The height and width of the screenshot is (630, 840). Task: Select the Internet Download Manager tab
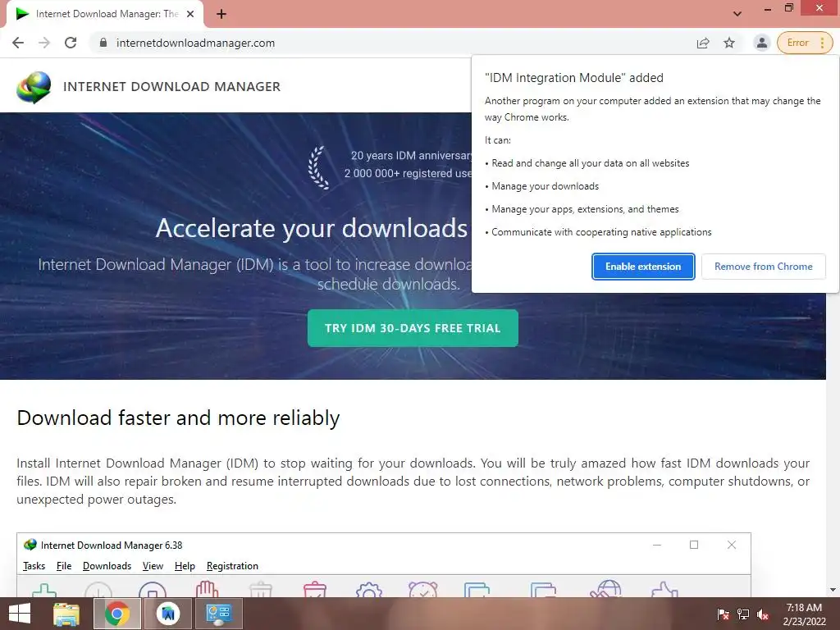(x=105, y=14)
